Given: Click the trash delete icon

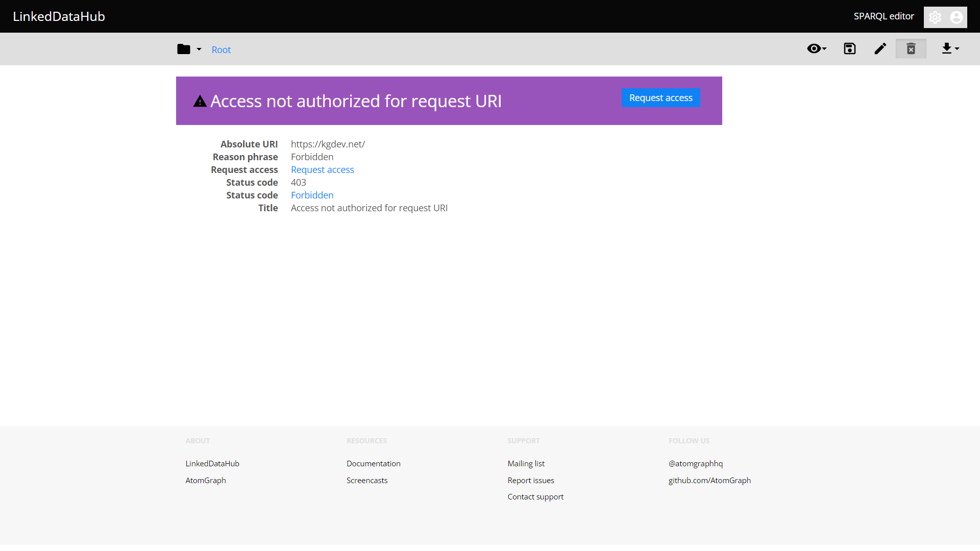Looking at the screenshot, I should tap(911, 48).
